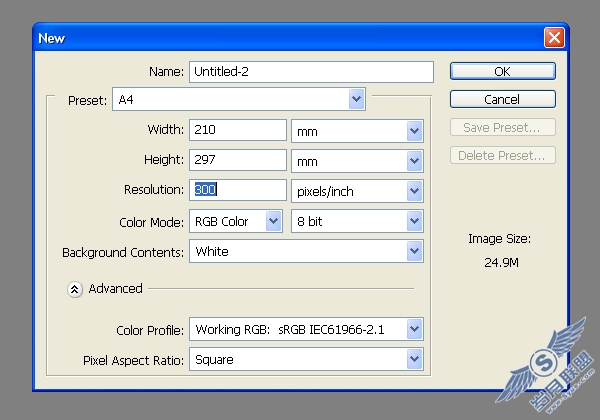This screenshot has height=420, width=600.
Task: Open the 8 bit depth dropdown
Action: (x=357, y=221)
